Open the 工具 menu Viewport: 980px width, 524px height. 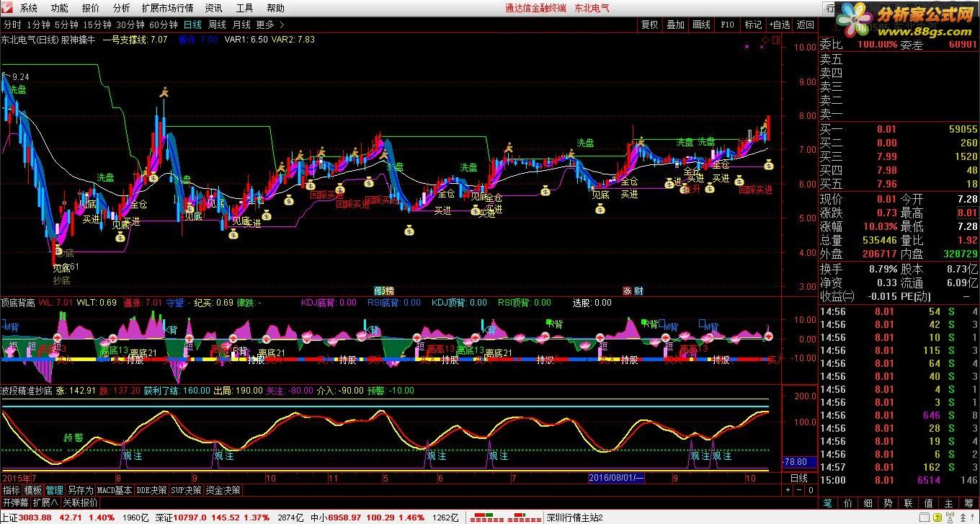[x=244, y=8]
